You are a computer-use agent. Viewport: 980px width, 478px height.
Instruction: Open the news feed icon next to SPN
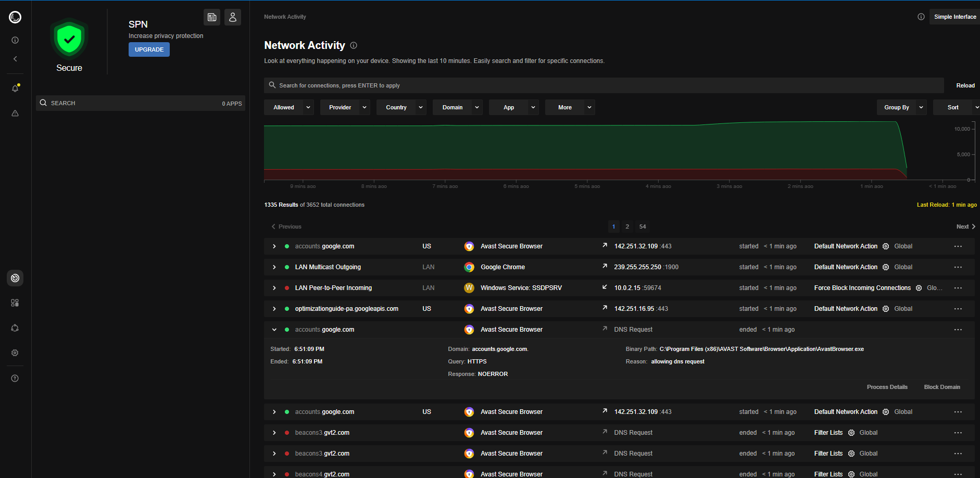tap(212, 17)
